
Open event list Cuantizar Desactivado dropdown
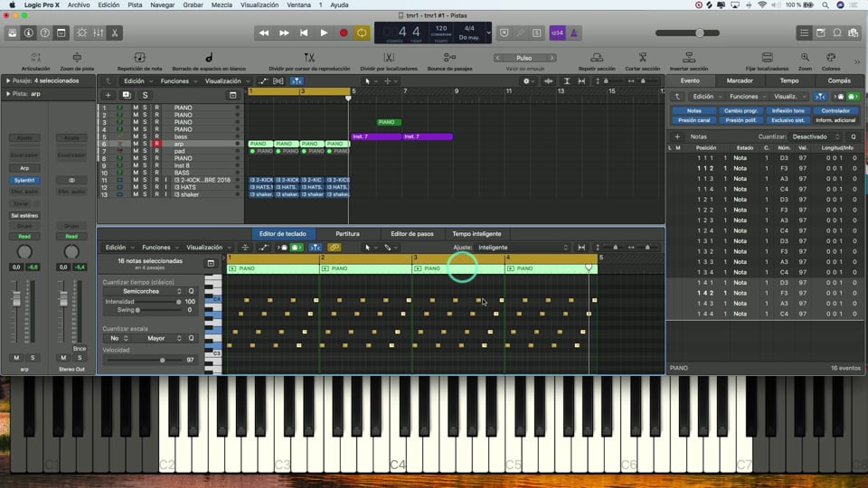point(816,136)
